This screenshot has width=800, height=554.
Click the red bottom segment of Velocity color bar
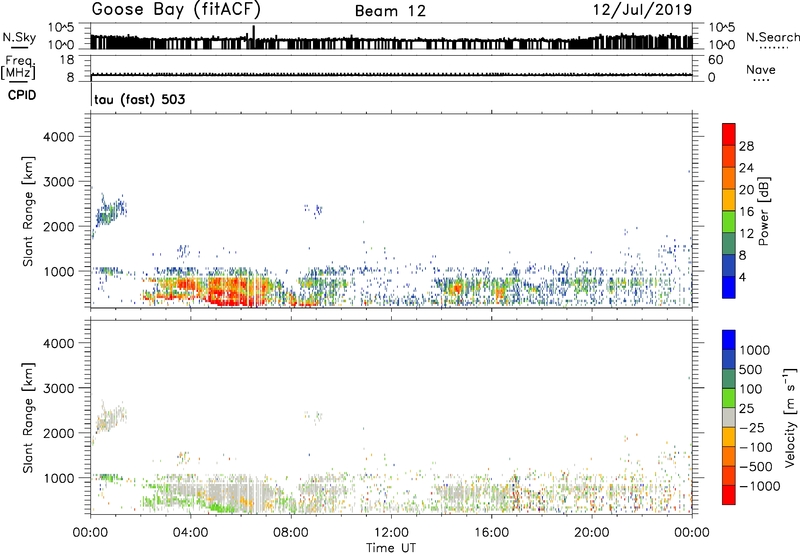tap(729, 495)
